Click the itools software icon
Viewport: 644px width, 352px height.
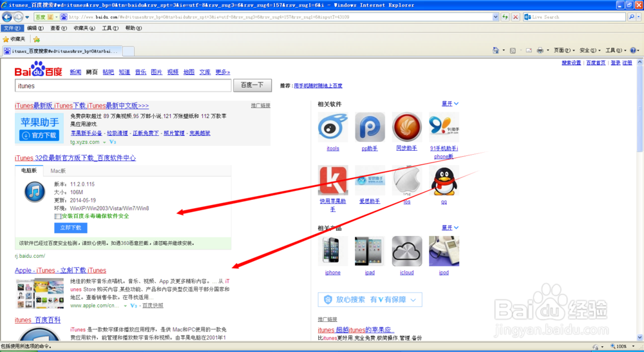point(333,128)
